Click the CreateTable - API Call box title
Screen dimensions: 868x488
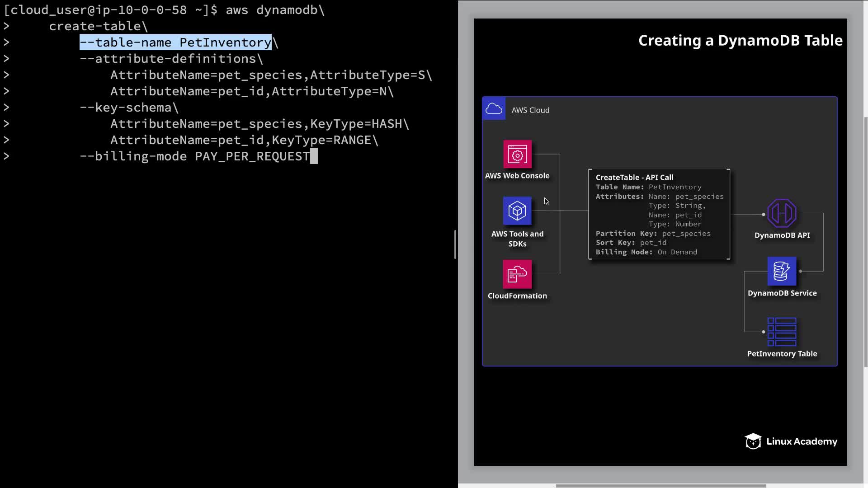634,178
